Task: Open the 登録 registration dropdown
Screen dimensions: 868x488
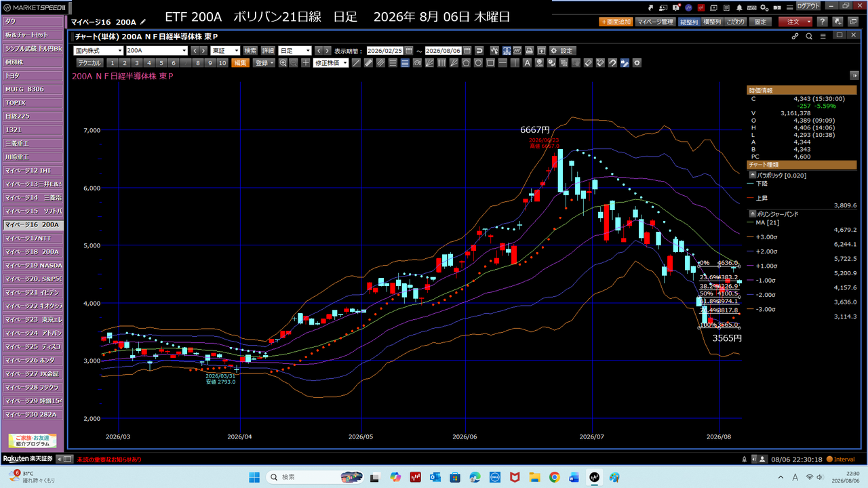Action: point(264,63)
